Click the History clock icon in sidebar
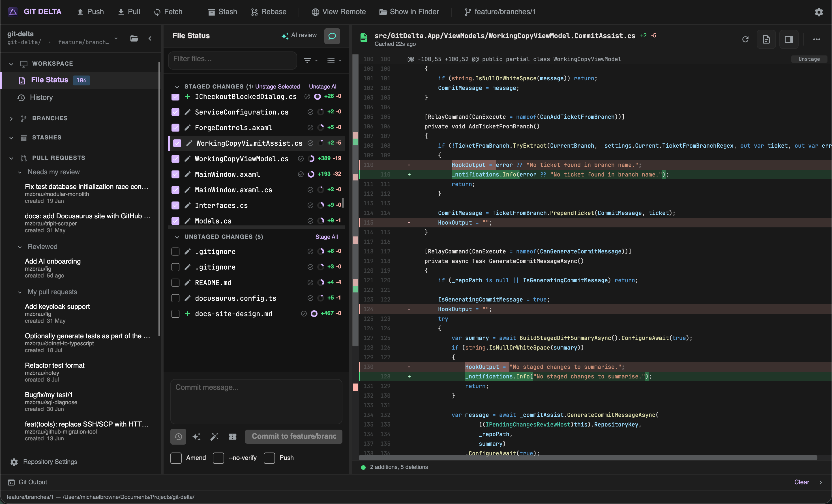The width and height of the screenshot is (832, 504). (x=21, y=98)
